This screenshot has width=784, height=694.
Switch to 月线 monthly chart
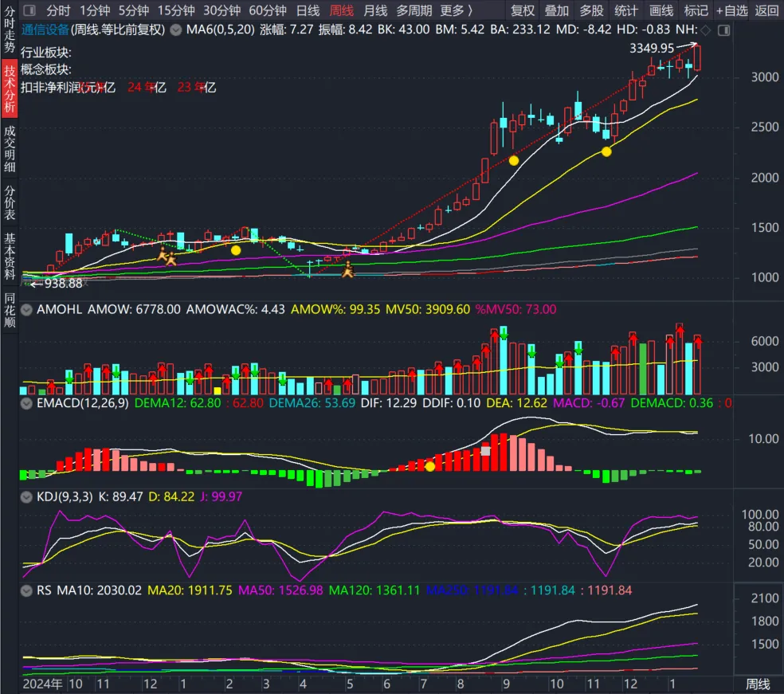pyautogui.click(x=375, y=10)
